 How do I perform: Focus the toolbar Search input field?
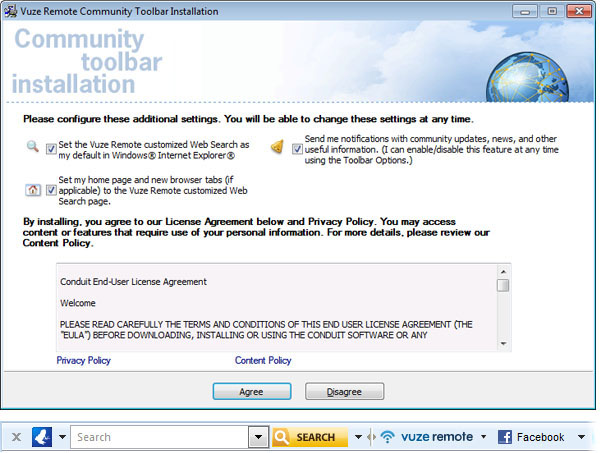coord(160,437)
